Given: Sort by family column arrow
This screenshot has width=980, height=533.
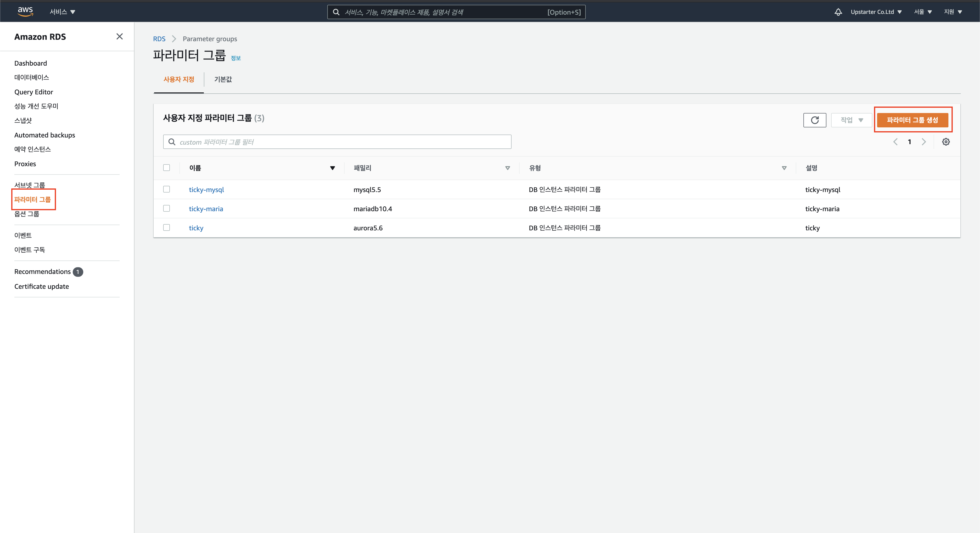Looking at the screenshot, I should point(507,168).
